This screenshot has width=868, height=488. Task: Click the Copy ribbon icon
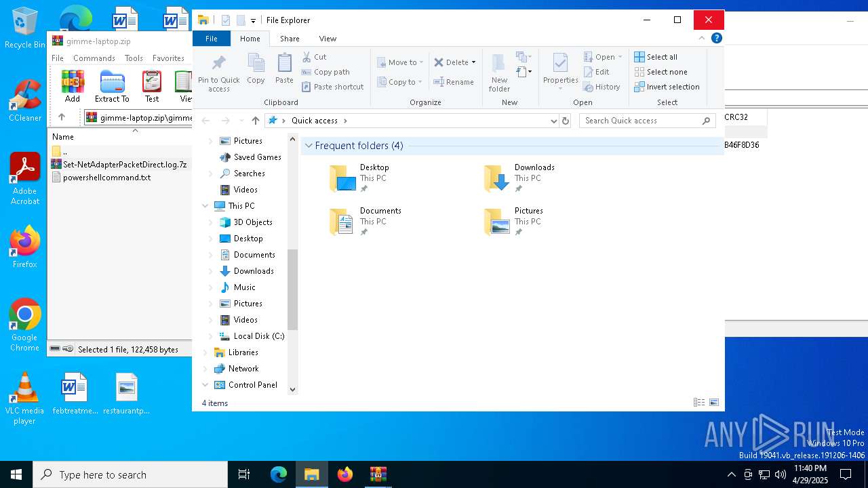pyautogui.click(x=256, y=64)
